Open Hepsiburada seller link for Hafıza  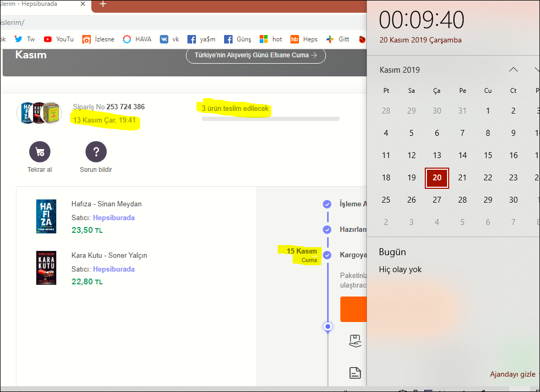[114, 218]
